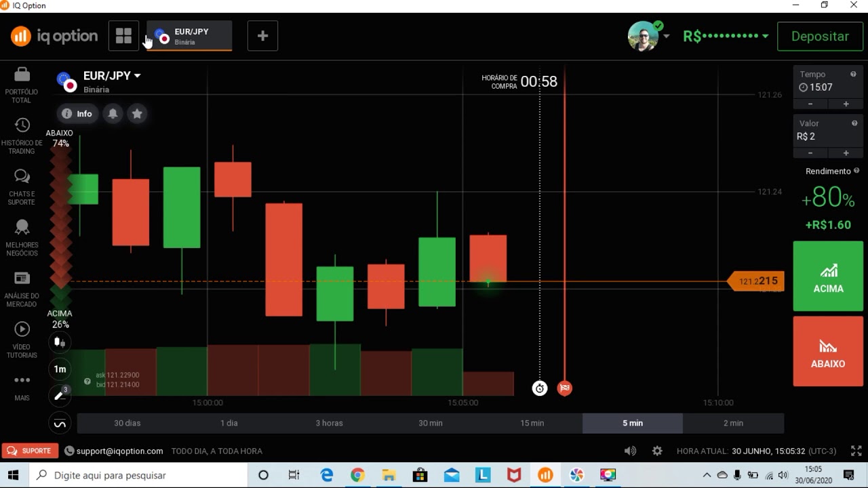
Task: Open Chats e Suporte sidebar item
Action: (x=22, y=187)
